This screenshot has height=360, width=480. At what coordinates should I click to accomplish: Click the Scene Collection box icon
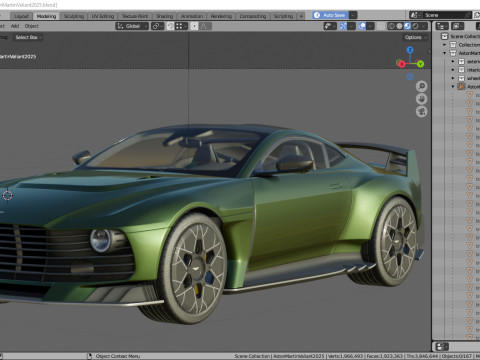[x=444, y=36]
